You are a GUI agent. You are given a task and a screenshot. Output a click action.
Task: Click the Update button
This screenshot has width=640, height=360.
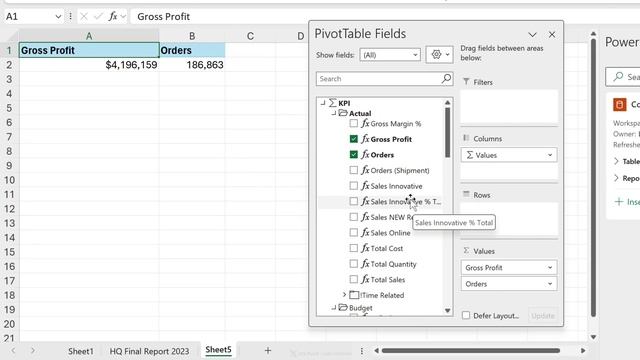pyautogui.click(x=542, y=316)
